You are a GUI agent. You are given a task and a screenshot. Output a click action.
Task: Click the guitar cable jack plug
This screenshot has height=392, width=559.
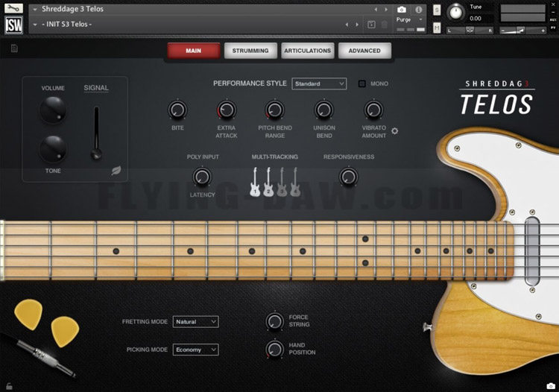click(x=45, y=358)
